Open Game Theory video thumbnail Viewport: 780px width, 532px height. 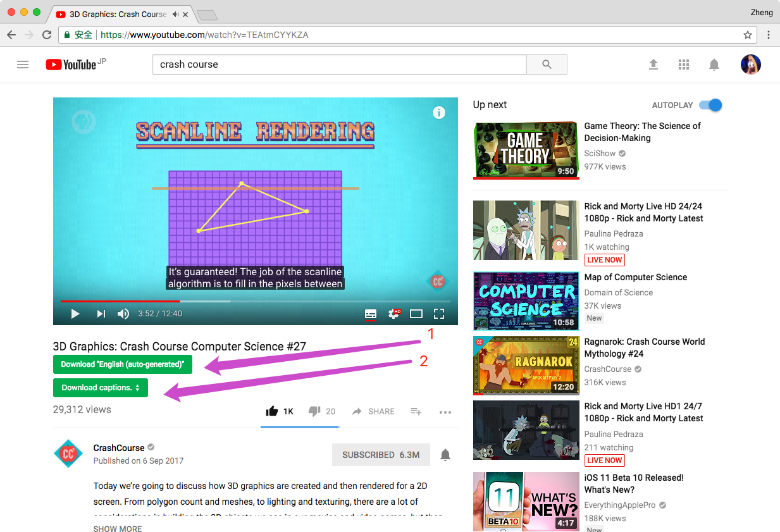[526, 151]
